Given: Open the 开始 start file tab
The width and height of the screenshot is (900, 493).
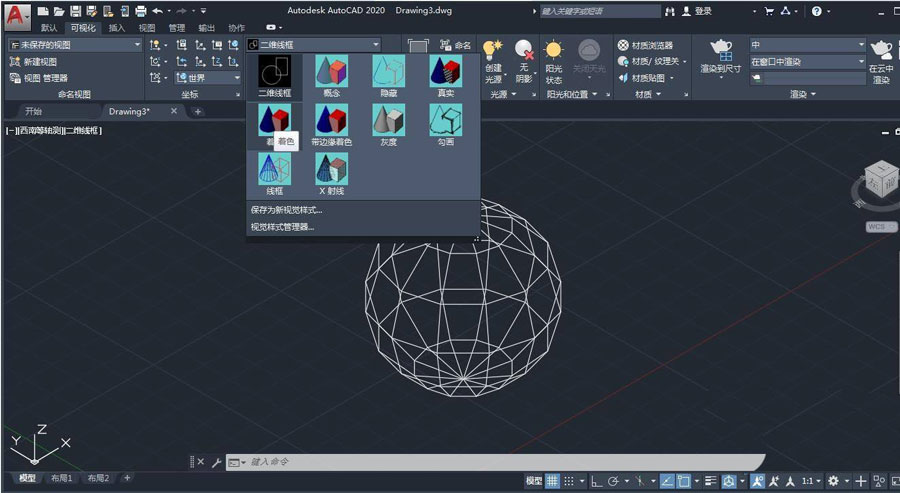Looking at the screenshot, I should pos(34,111).
